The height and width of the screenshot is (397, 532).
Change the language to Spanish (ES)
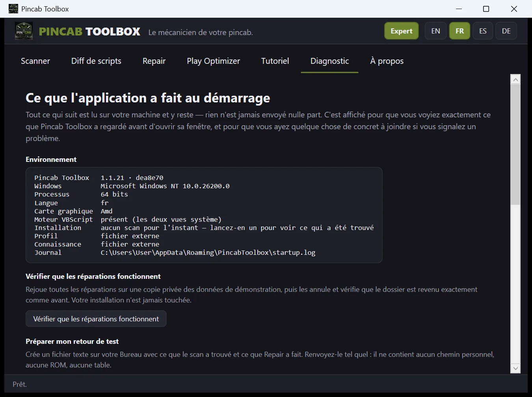[483, 31]
